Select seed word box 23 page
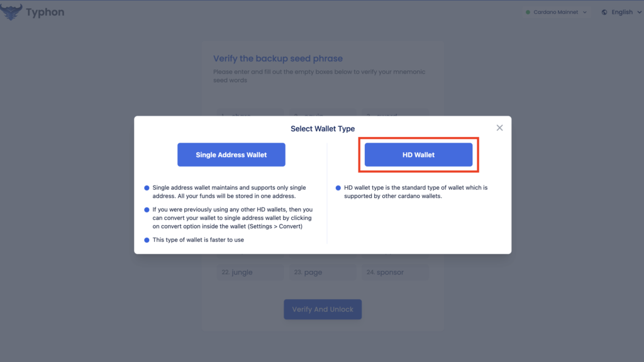Viewport: 644px width, 362px height. (x=323, y=272)
